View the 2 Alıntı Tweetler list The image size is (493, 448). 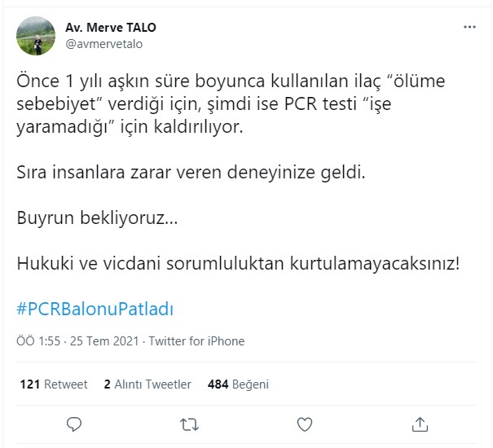pos(147,384)
